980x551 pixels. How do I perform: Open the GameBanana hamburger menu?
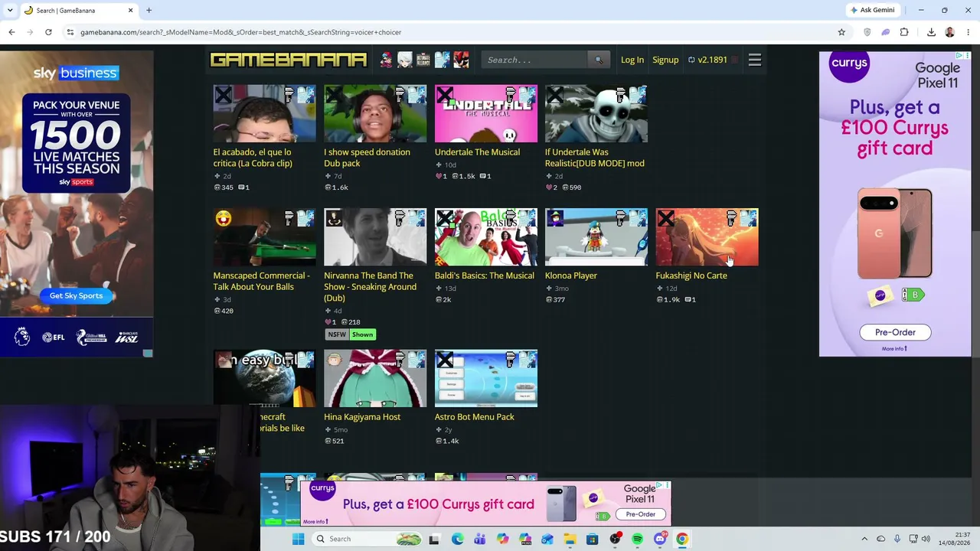point(754,60)
